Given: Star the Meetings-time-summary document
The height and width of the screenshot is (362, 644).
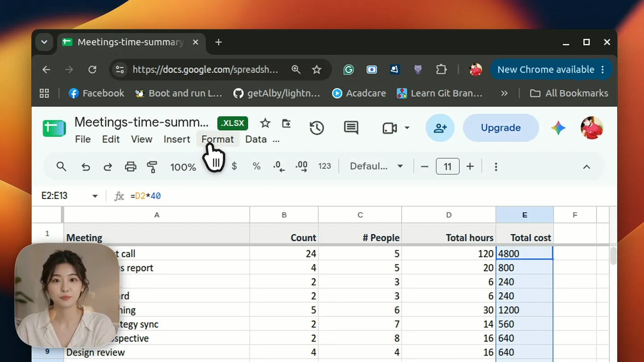Looking at the screenshot, I should 265,123.
